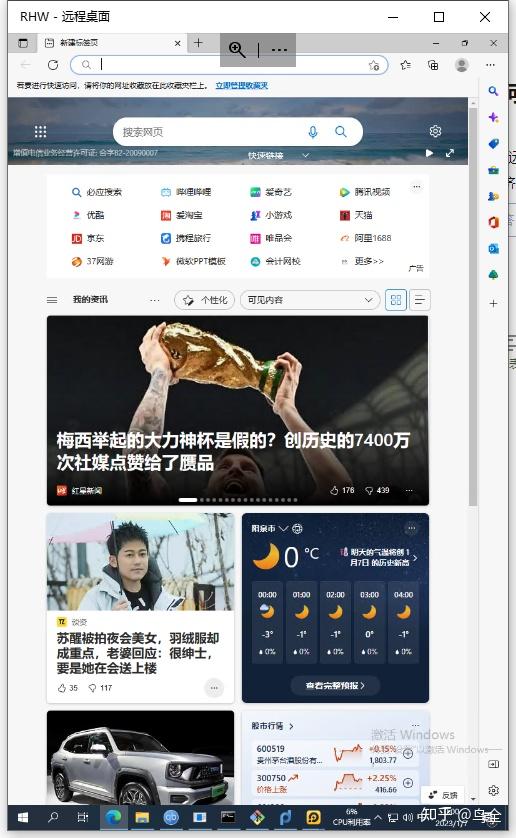Screen dimensions: 516x838
Task: Open the tab actions menu icon
Action: pyautogui.click(x=23, y=43)
